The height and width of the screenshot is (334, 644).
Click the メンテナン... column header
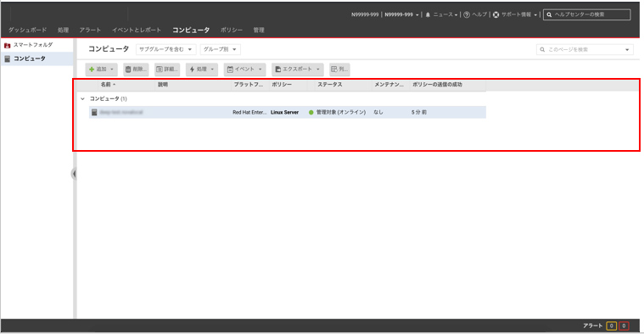tap(389, 85)
